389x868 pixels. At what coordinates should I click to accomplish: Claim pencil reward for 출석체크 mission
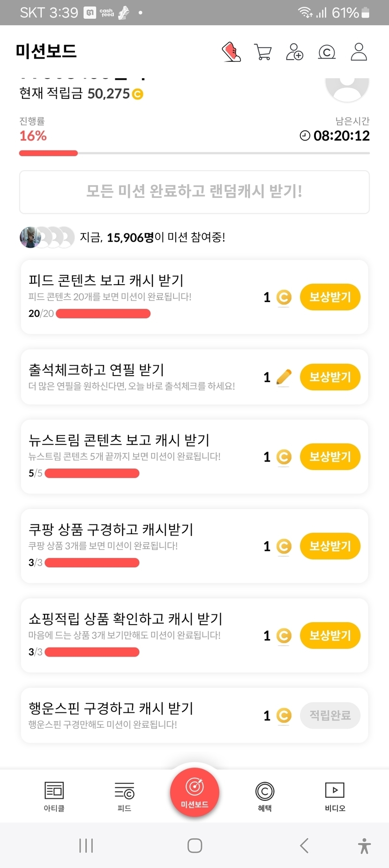(x=330, y=377)
